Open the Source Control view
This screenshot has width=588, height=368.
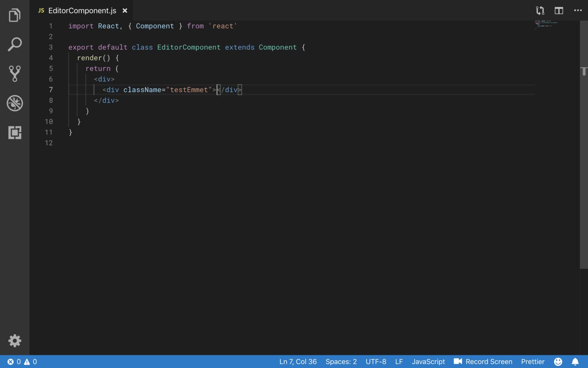click(15, 74)
